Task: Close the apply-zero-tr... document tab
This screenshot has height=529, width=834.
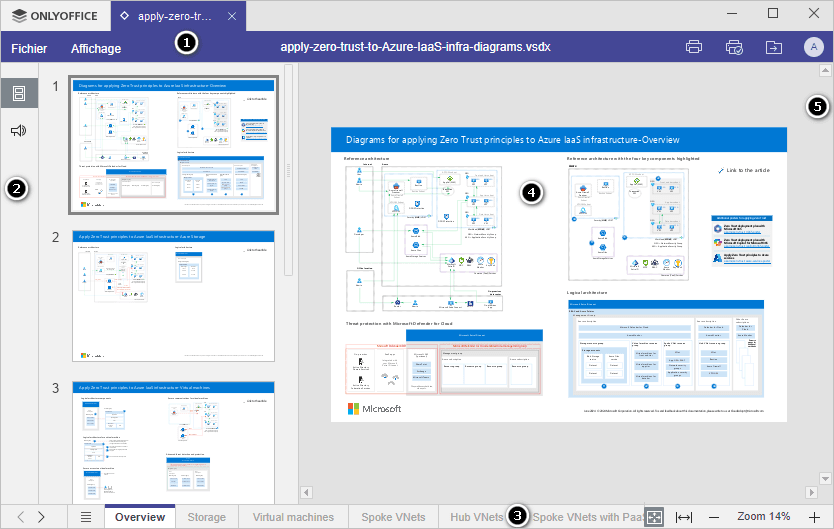Action: (x=232, y=16)
